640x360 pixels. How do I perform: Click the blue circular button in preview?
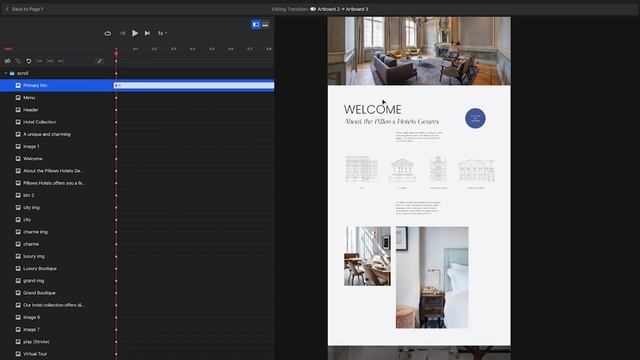click(475, 118)
